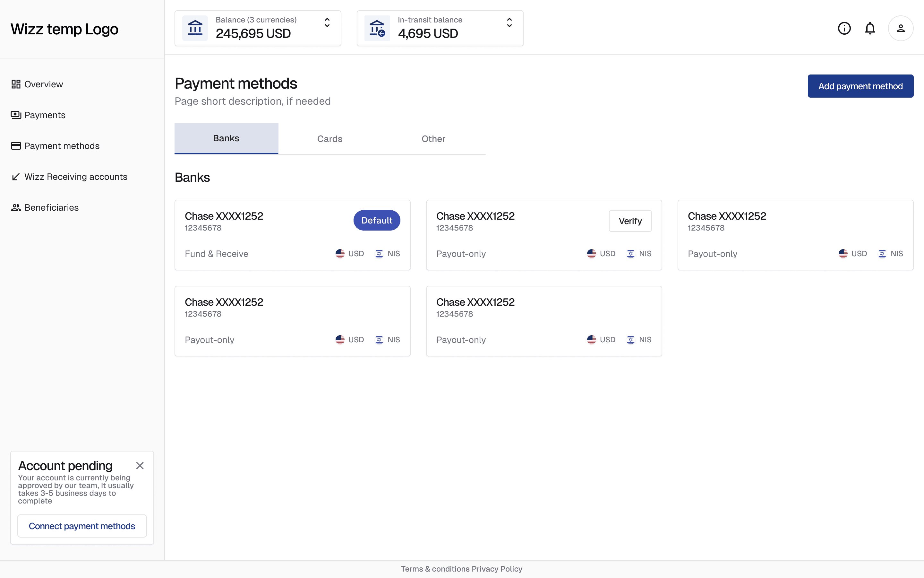Screen dimensions: 924x578
Task: Open the info circle icon in header
Action: [x=844, y=28]
